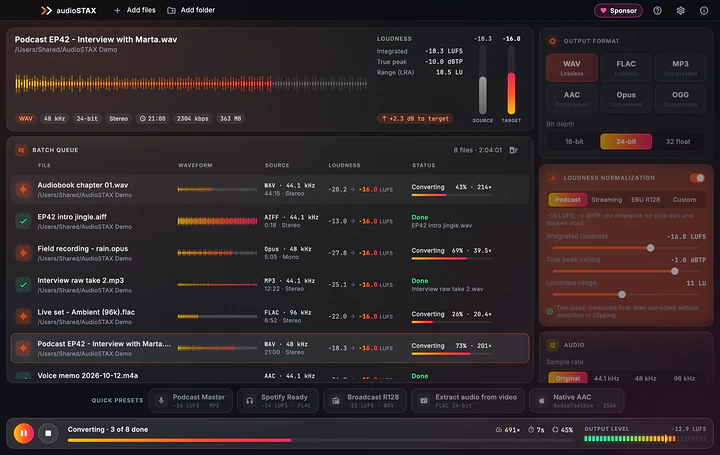Apply Native AAC quick preset
The height and width of the screenshot is (455, 720).
click(577, 400)
